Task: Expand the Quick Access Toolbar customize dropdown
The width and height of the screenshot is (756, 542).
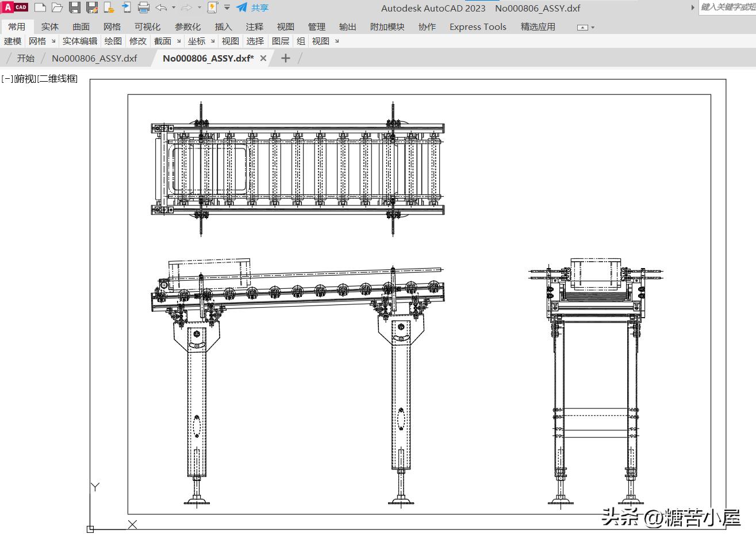Action: [227, 7]
